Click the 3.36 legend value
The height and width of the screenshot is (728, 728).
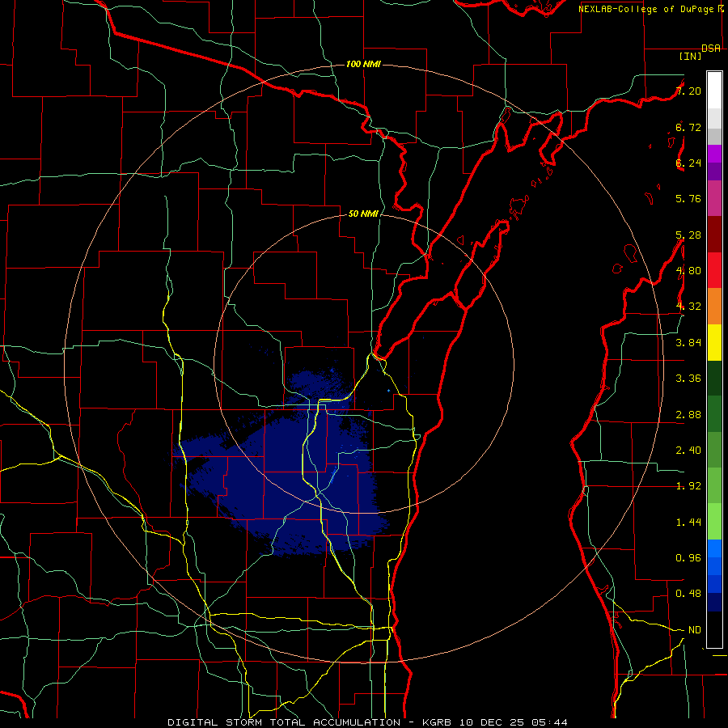[x=688, y=379]
